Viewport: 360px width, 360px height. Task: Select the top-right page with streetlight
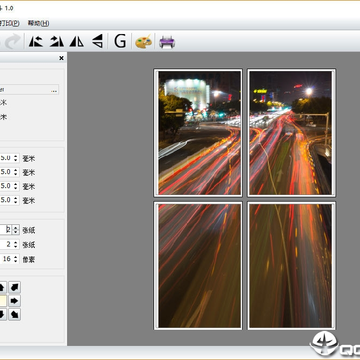[292, 133]
